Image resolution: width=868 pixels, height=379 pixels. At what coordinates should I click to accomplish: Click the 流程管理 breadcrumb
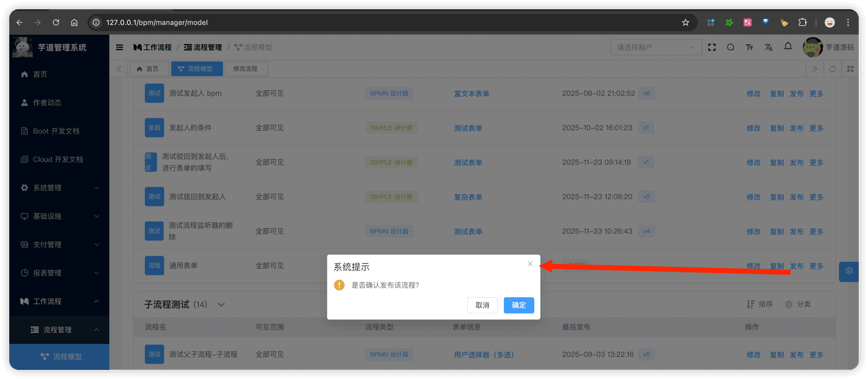click(203, 47)
